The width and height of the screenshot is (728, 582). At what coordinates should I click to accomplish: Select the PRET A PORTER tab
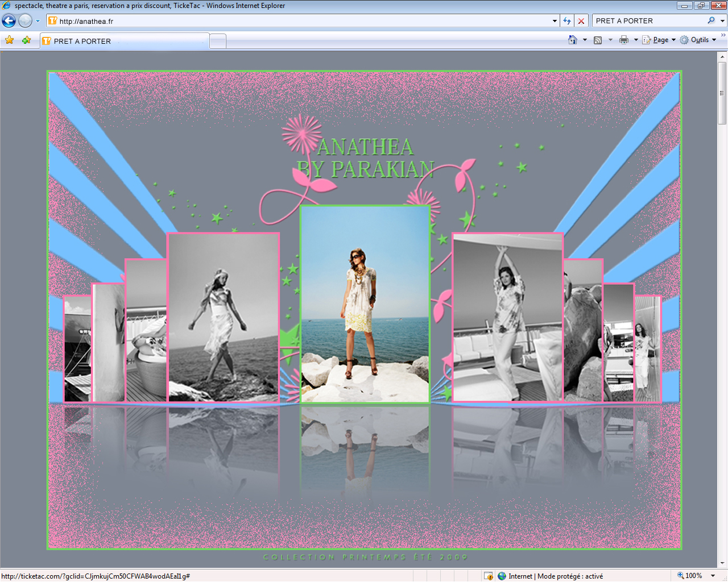click(124, 41)
